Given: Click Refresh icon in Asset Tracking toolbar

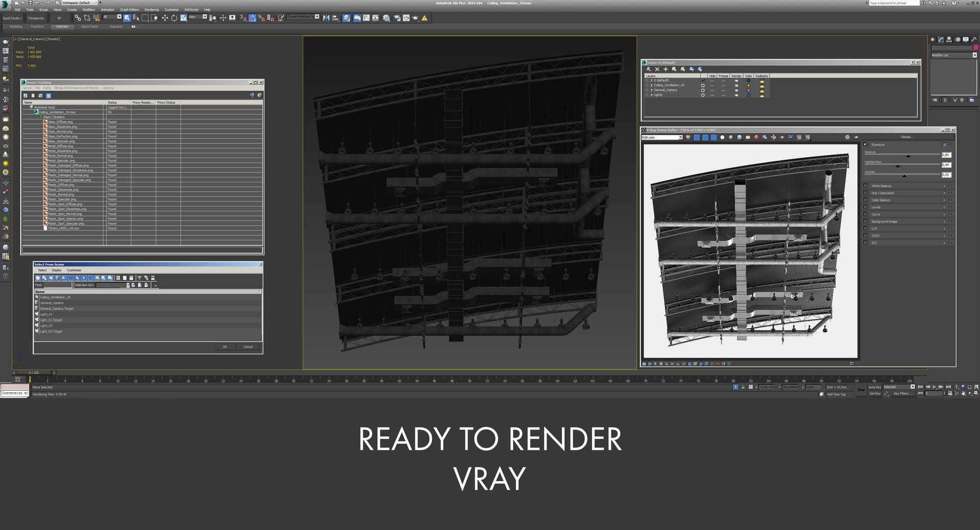Looking at the screenshot, I should [26, 95].
